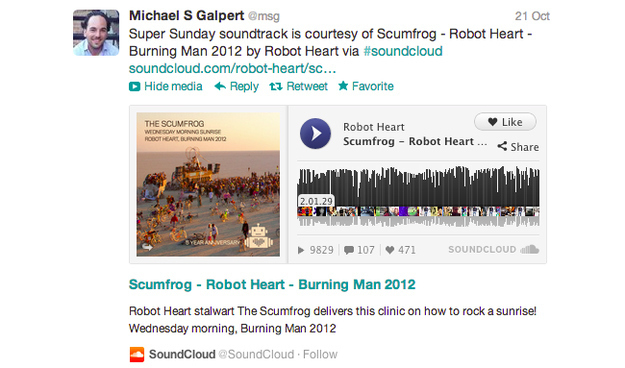625x368 pixels.
Task: Mark tweet as Favorite
Action: 366,86
